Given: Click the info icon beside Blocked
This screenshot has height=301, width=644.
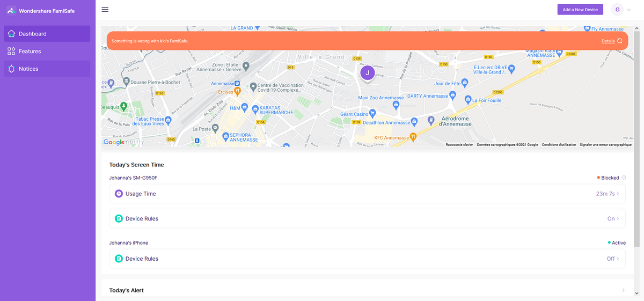Looking at the screenshot, I should coord(624,178).
